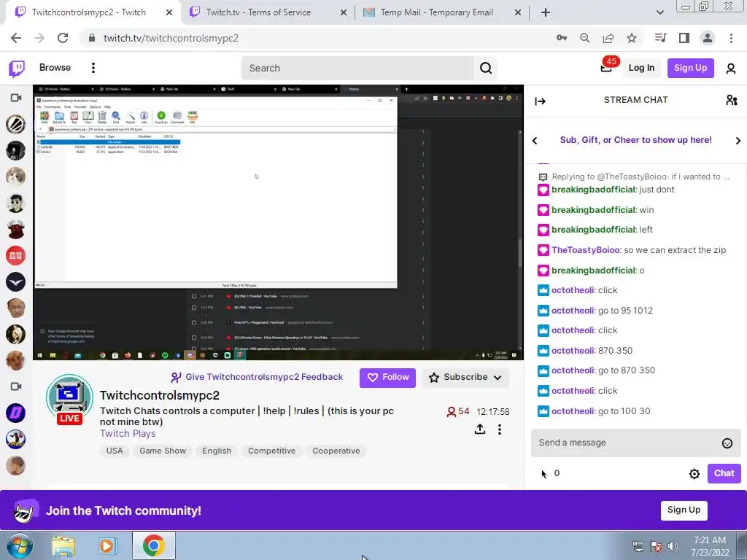Open chat settings gear icon
The image size is (747, 560).
coord(694,474)
